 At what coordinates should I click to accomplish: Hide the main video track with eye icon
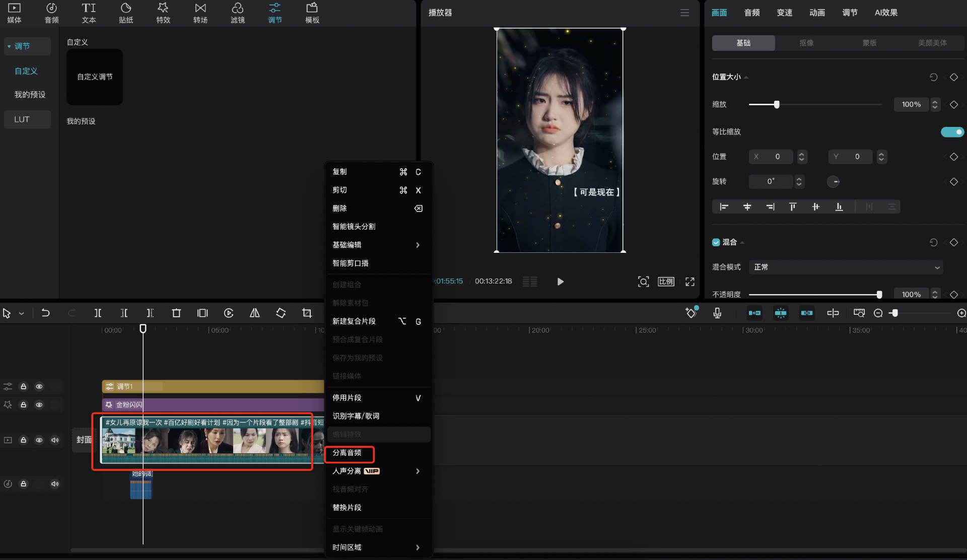pyautogui.click(x=39, y=440)
